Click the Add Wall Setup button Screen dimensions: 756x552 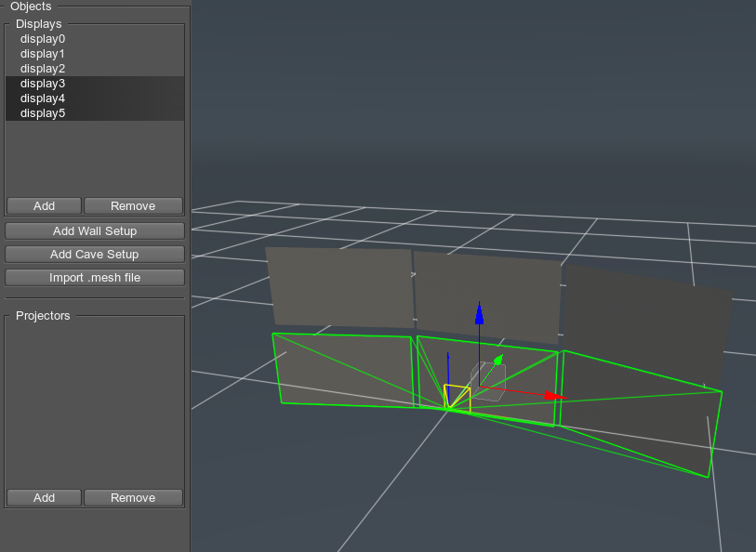pyautogui.click(x=94, y=231)
